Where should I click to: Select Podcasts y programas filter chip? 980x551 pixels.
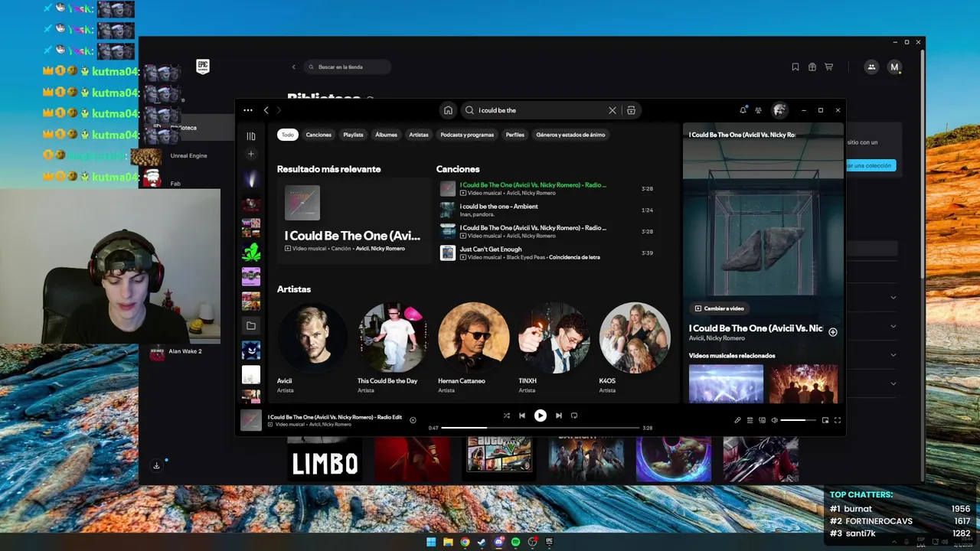pyautogui.click(x=467, y=135)
